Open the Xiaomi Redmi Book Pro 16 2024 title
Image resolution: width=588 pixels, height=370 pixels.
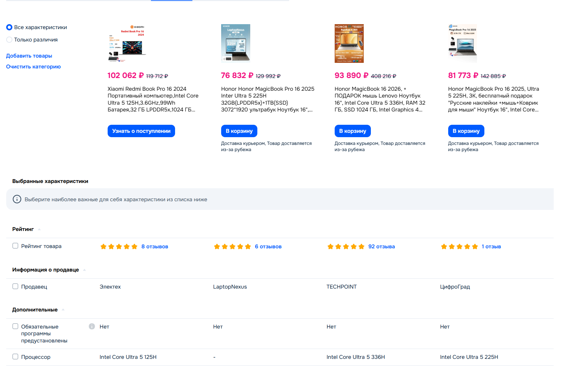pos(153,99)
